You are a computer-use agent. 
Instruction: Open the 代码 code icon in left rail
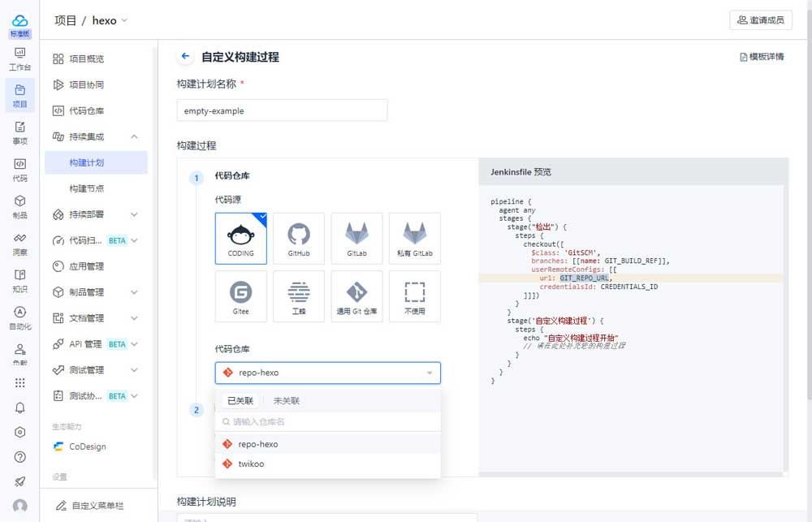(x=19, y=170)
